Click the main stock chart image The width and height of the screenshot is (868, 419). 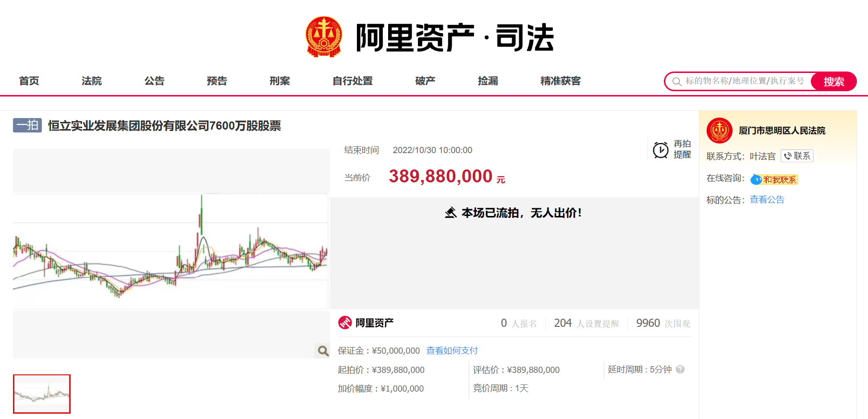[x=171, y=253]
